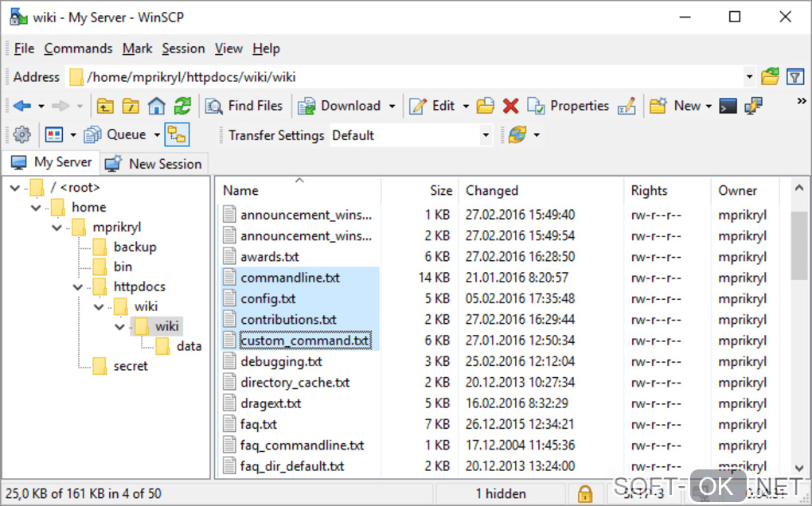
Task: Open the View menu
Action: click(228, 49)
